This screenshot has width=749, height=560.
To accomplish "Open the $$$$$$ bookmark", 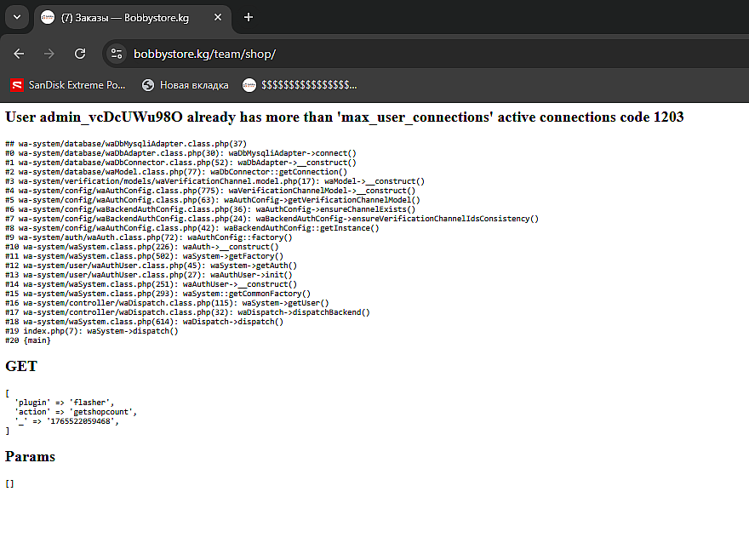I will click(x=308, y=85).
